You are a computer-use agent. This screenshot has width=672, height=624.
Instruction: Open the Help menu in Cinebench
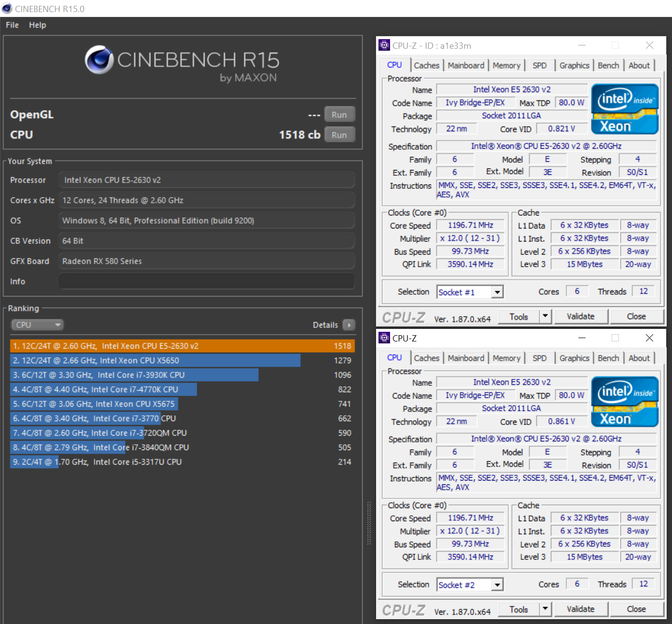(x=38, y=25)
